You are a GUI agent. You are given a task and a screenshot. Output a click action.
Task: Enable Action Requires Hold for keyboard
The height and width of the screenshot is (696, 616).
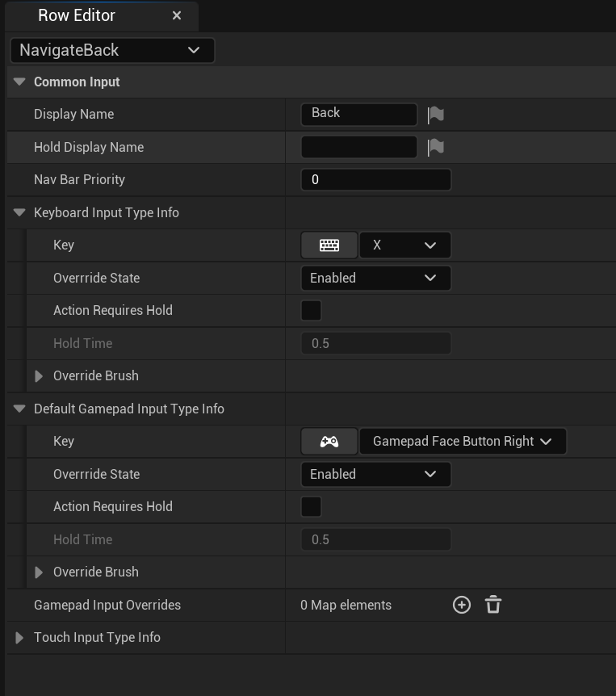pyautogui.click(x=311, y=310)
